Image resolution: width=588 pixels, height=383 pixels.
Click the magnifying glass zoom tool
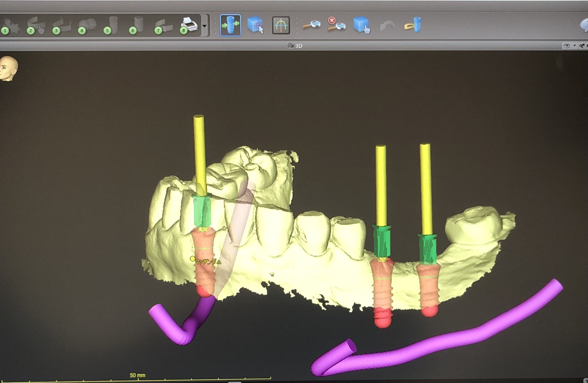[311, 25]
